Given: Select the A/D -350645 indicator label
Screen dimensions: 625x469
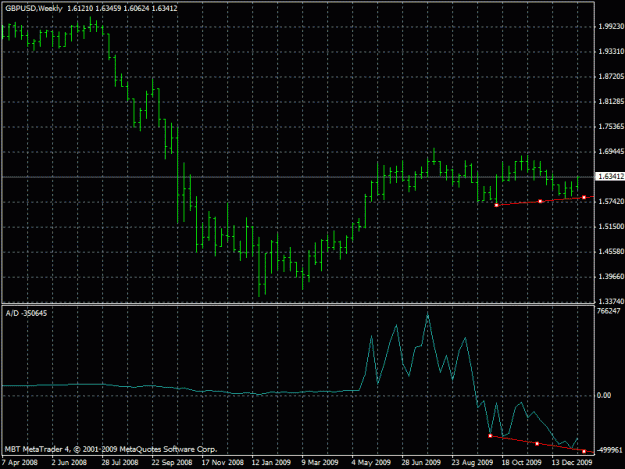Looking at the screenshot, I should click(26, 313).
